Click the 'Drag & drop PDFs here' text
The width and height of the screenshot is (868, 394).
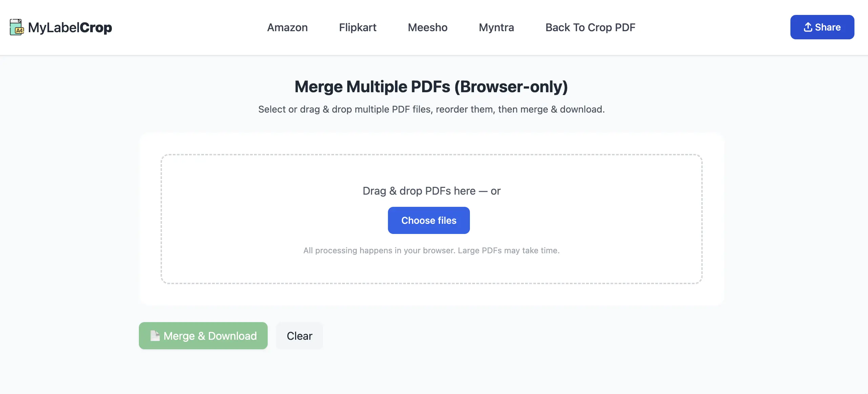(x=431, y=191)
